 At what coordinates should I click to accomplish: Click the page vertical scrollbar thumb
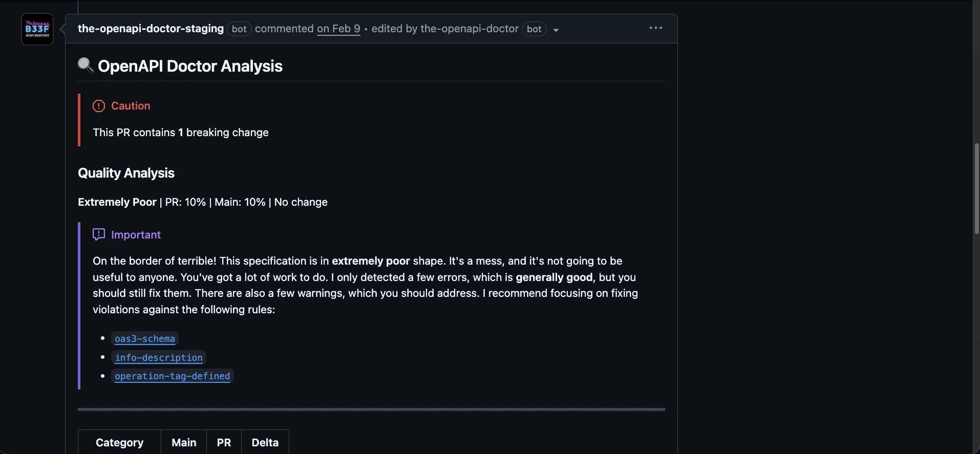click(976, 188)
